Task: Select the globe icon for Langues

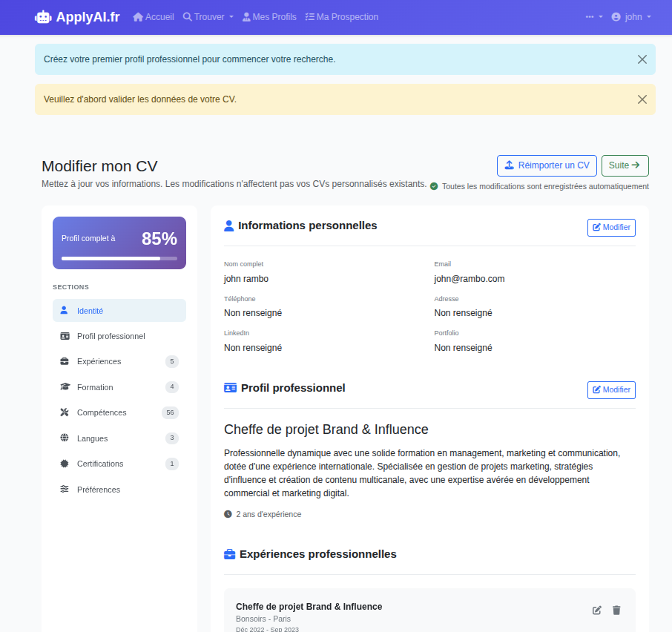Action: (x=64, y=438)
